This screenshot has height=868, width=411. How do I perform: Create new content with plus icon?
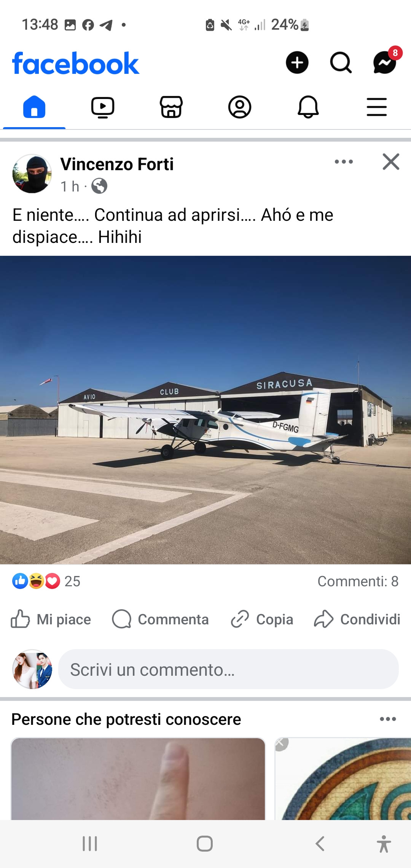[297, 62]
